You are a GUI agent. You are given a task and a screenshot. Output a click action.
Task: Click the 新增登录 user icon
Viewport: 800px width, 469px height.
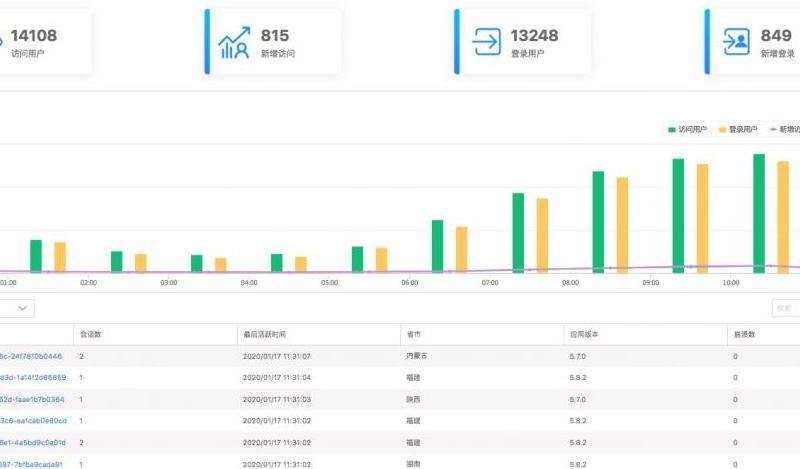pos(736,43)
